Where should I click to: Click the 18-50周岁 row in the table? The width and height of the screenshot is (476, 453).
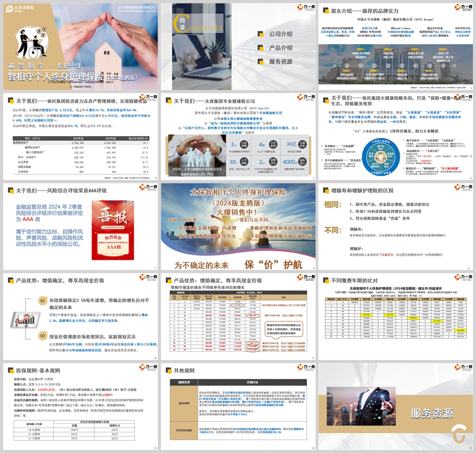74,430
